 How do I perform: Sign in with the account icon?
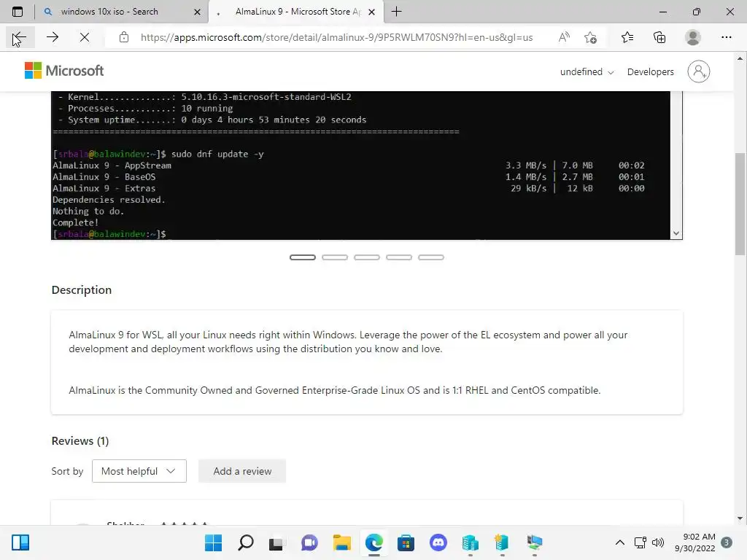tap(698, 71)
